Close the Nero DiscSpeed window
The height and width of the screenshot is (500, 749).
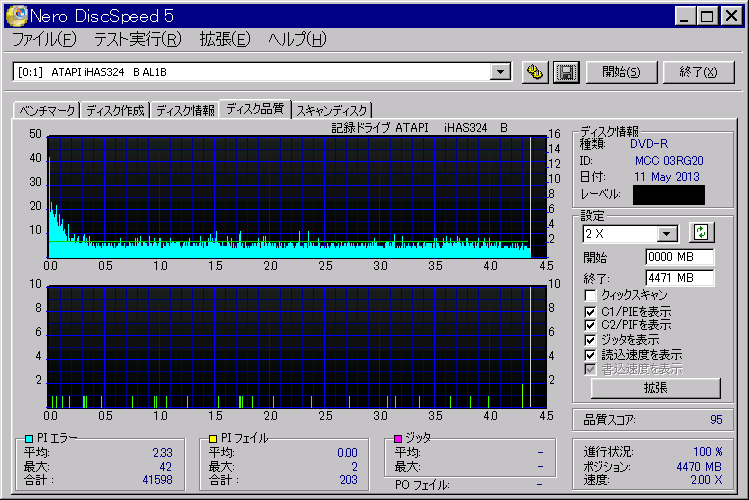[x=731, y=16]
